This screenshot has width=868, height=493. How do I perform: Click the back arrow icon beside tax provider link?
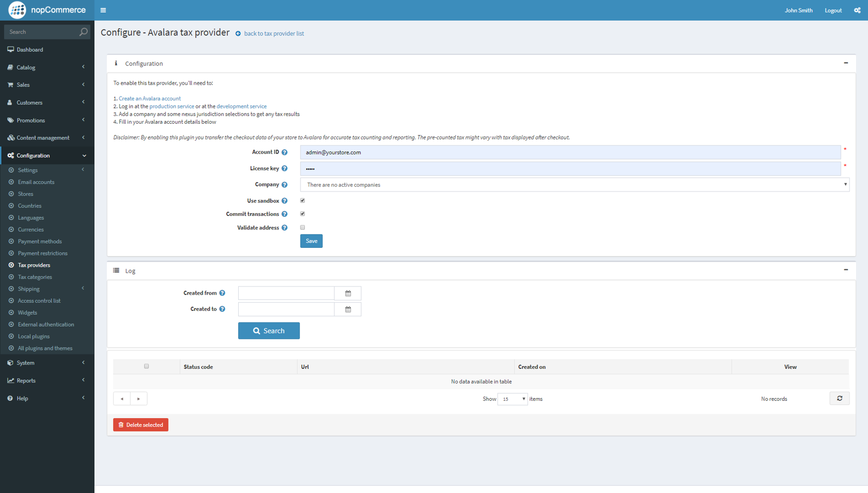point(238,34)
